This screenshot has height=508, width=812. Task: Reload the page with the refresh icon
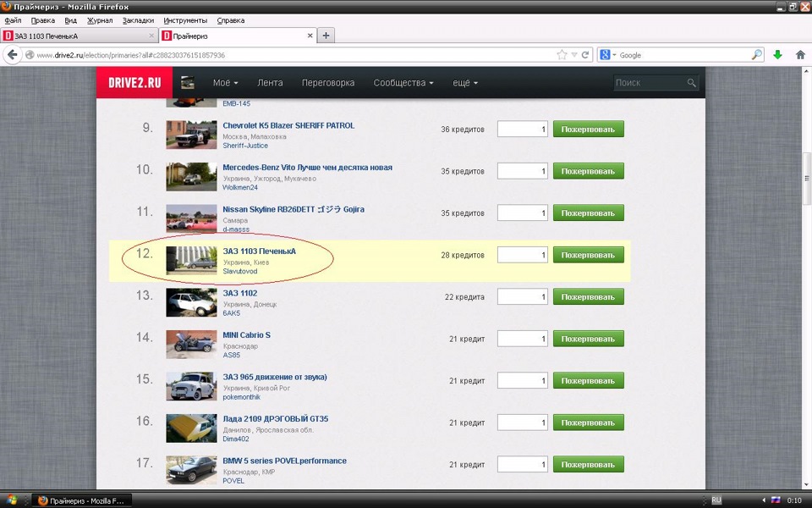click(585, 55)
